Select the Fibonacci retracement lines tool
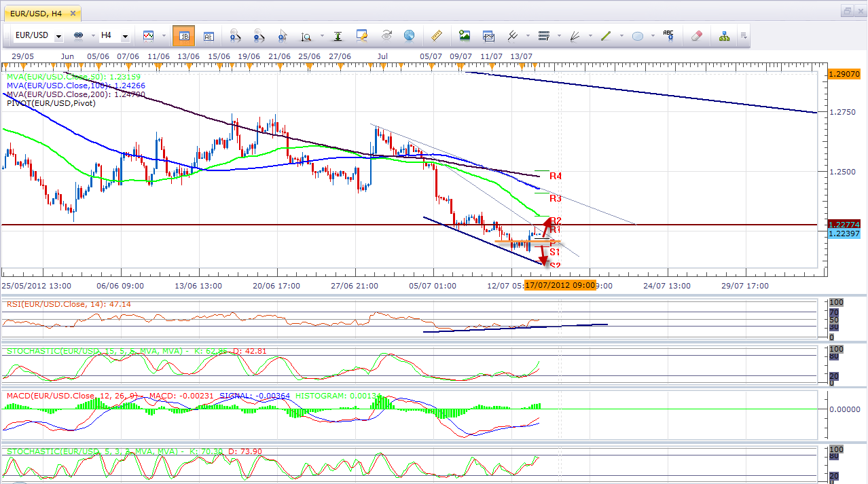Image resolution: width=868 pixels, height=484 pixels. [x=543, y=35]
